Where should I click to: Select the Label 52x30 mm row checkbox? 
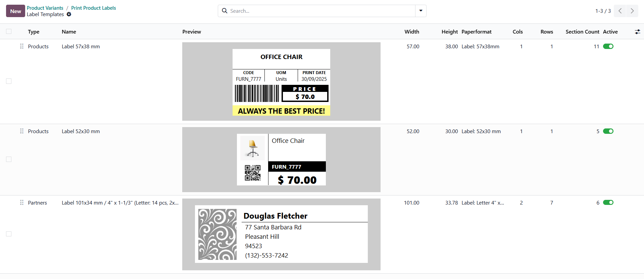pyautogui.click(x=9, y=159)
